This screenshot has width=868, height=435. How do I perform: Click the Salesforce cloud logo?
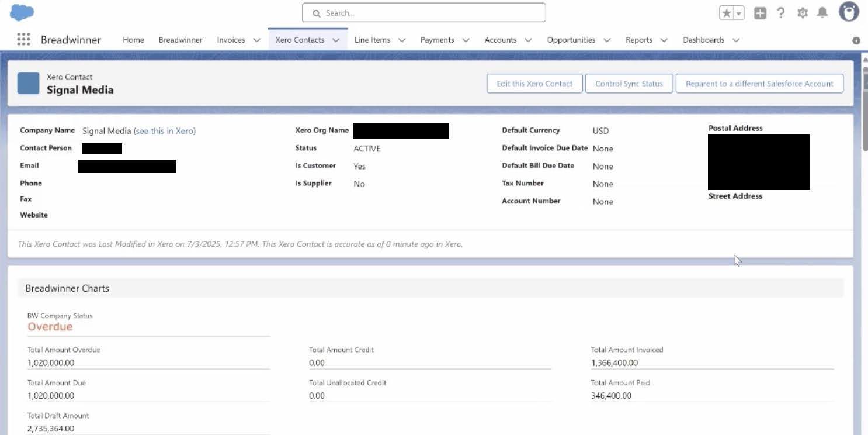coord(22,12)
